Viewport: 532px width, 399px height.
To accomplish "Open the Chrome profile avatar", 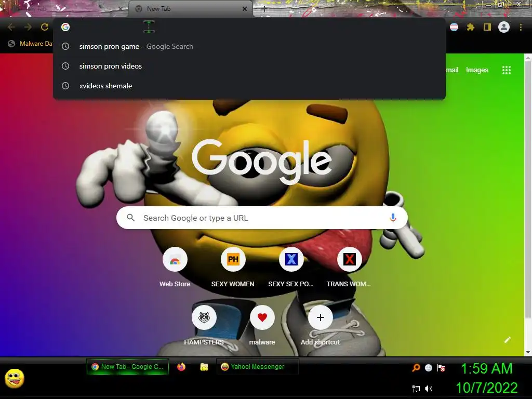I will 504,27.
